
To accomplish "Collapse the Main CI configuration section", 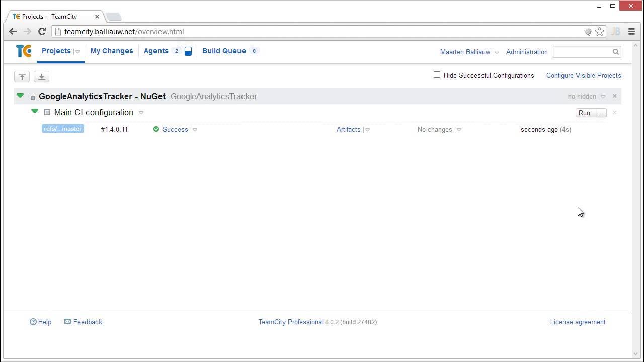I will pos(35,111).
